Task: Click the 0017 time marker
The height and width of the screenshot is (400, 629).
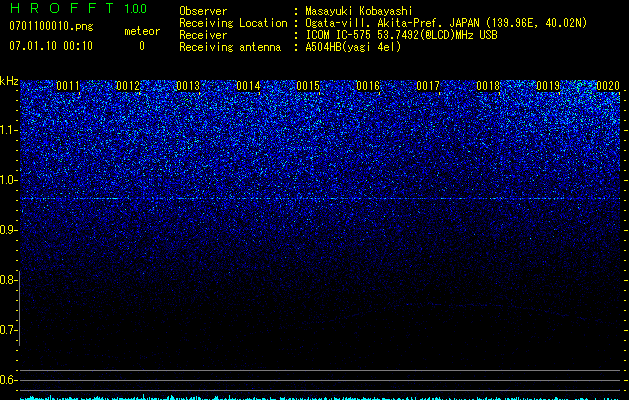Action: [428, 86]
